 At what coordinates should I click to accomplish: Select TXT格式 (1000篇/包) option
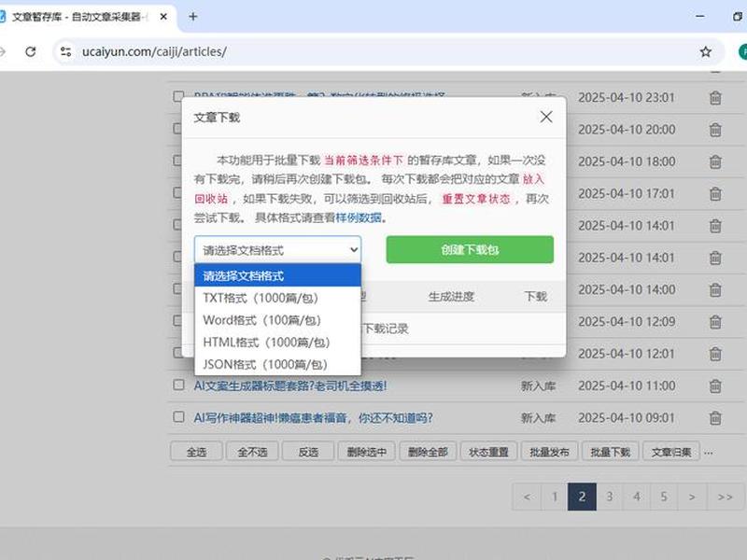pyautogui.click(x=277, y=298)
